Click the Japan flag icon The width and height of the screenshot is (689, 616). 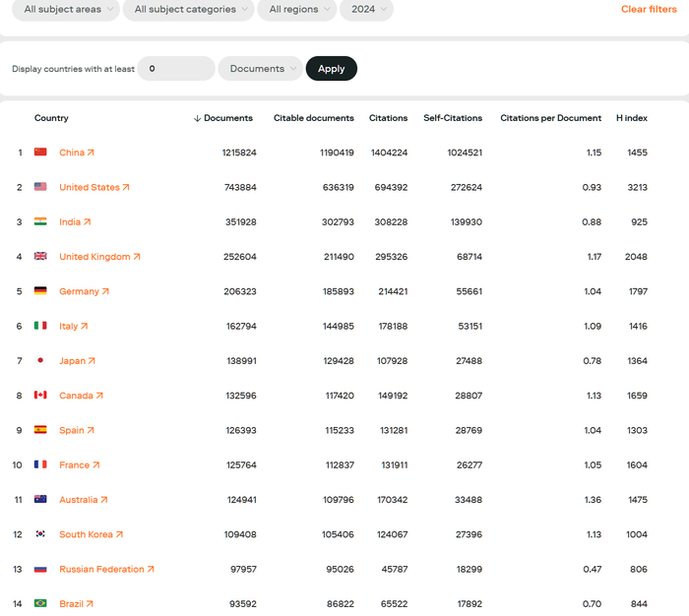coord(40,361)
